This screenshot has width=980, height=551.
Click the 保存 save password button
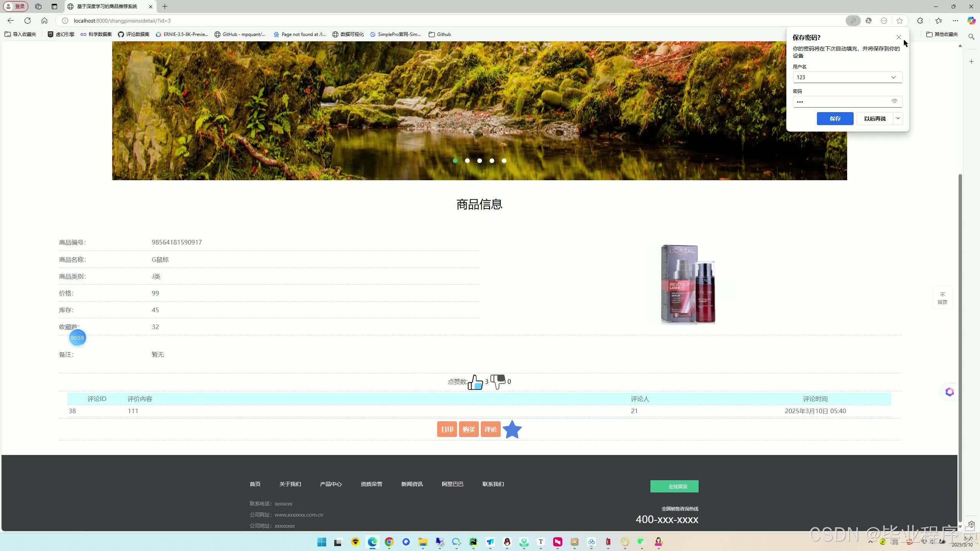[835, 119]
